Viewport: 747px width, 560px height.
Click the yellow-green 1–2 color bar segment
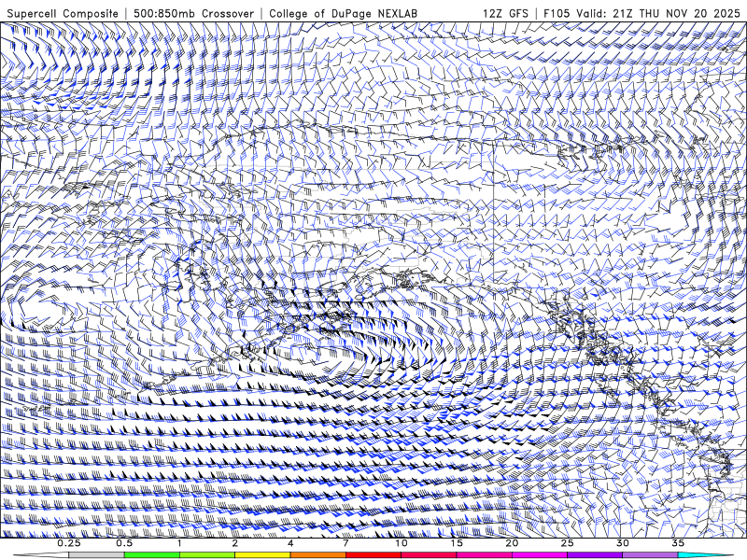pos(207,555)
